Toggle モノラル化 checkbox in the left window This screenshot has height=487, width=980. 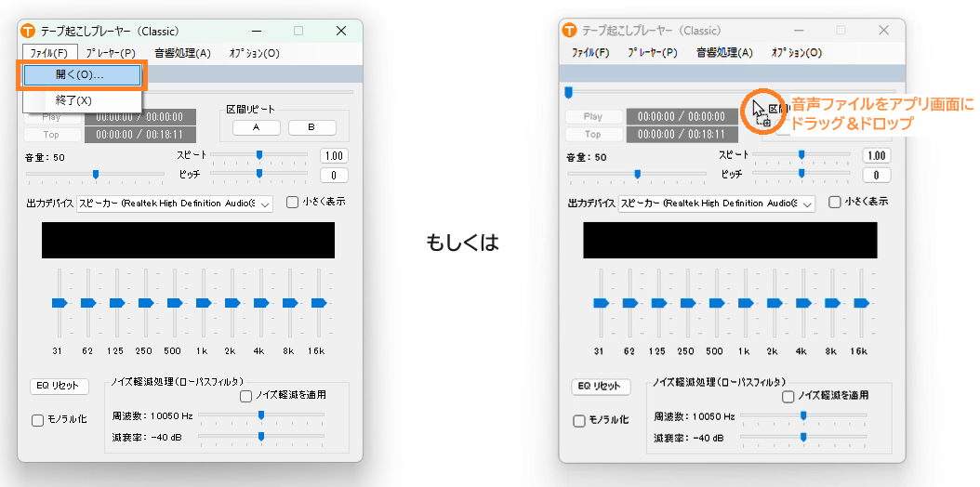[x=38, y=420]
